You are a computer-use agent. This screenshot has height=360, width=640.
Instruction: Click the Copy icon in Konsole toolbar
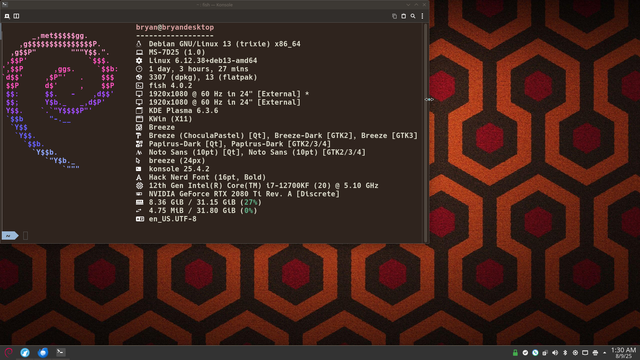pyautogui.click(x=394, y=16)
